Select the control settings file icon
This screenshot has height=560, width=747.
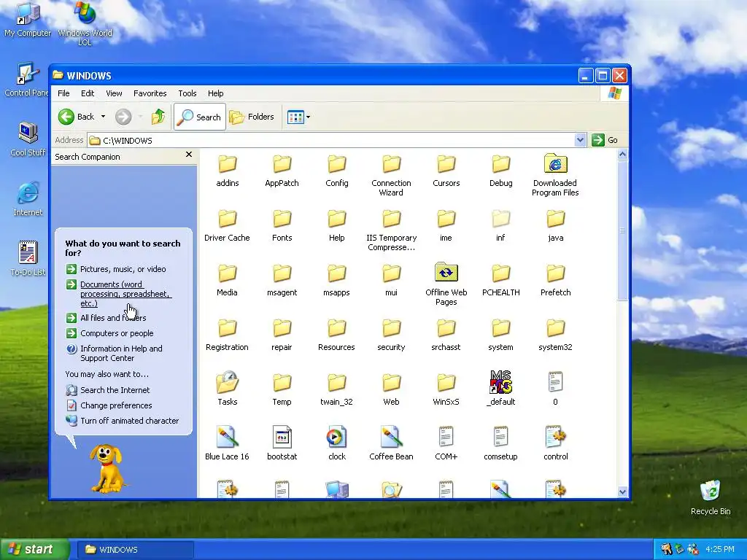coord(555,437)
